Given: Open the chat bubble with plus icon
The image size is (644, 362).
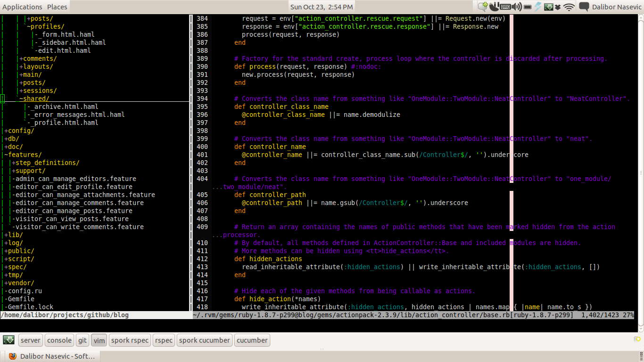Looking at the screenshot, I should (x=483, y=7).
